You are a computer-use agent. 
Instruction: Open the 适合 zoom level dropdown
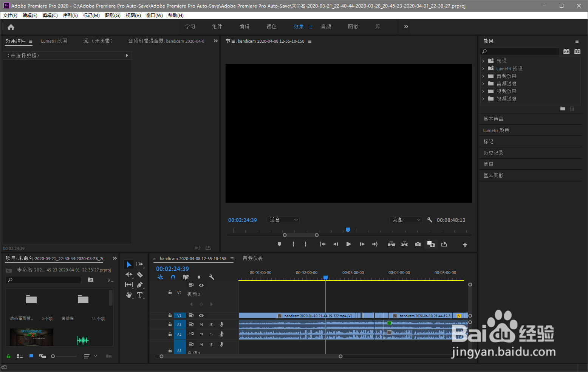283,220
